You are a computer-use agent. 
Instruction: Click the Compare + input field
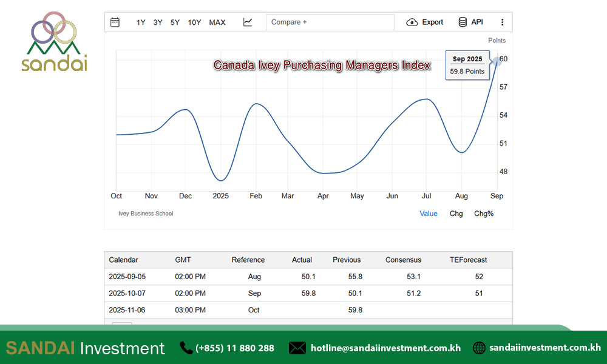point(330,22)
